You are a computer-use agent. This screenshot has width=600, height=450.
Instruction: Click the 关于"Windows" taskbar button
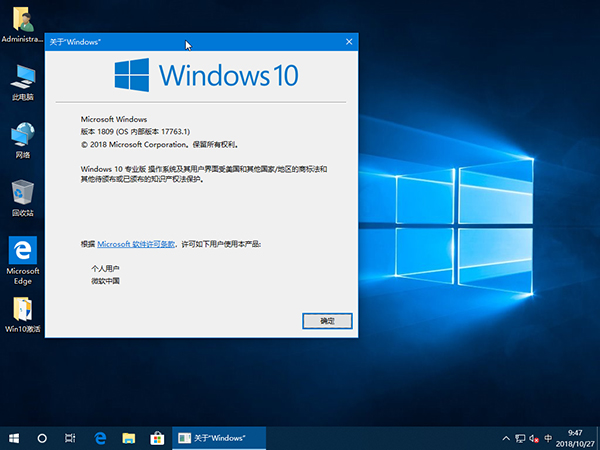point(219,438)
